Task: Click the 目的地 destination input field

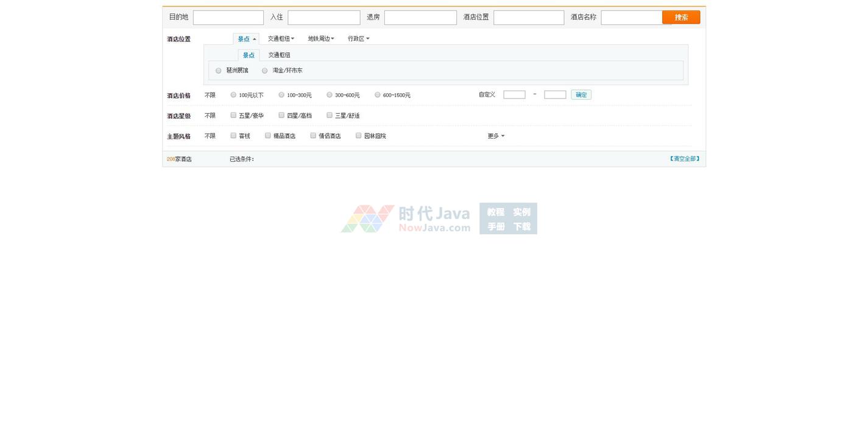Action: [x=228, y=18]
